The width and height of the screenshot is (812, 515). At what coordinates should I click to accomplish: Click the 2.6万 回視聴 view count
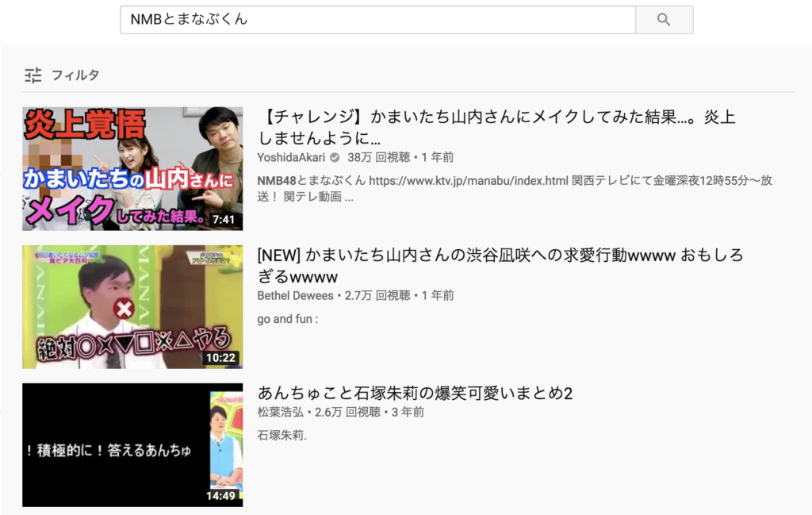tap(347, 412)
